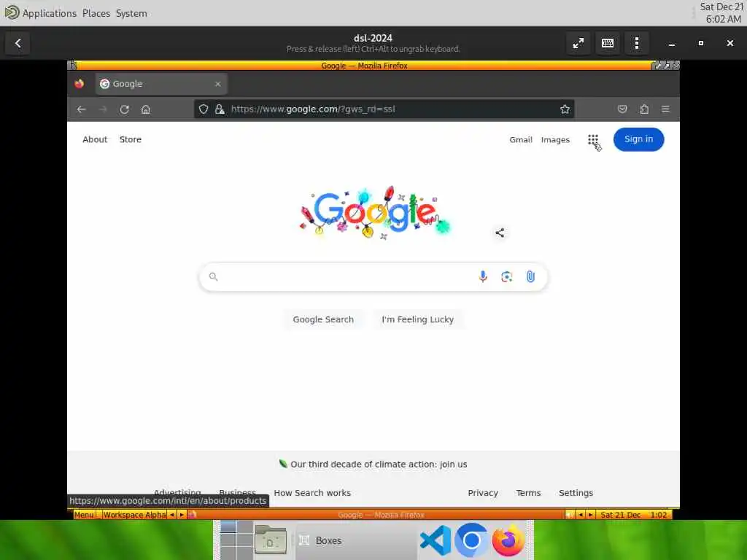
Task: Open the file manager folder in dock
Action: 270,540
